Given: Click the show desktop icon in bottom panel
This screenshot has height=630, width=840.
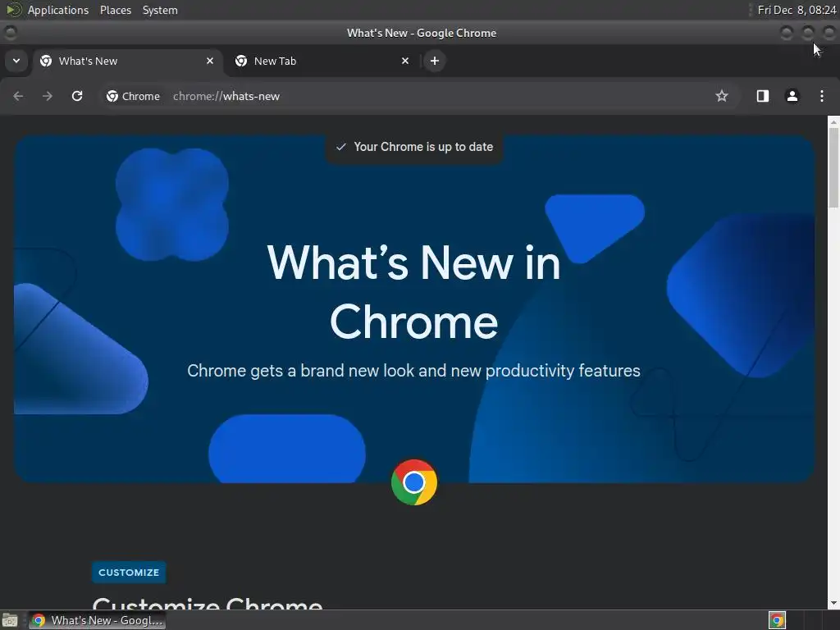Looking at the screenshot, I should 10,620.
